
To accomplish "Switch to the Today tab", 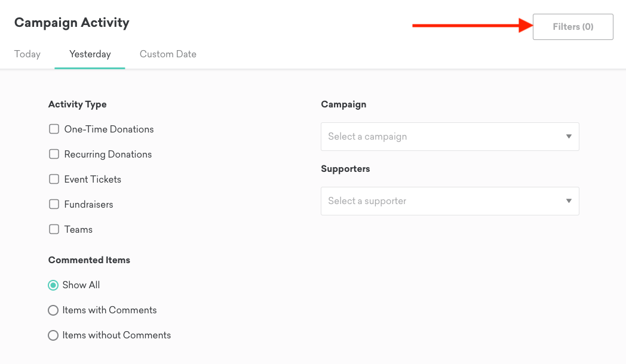I will click(27, 54).
